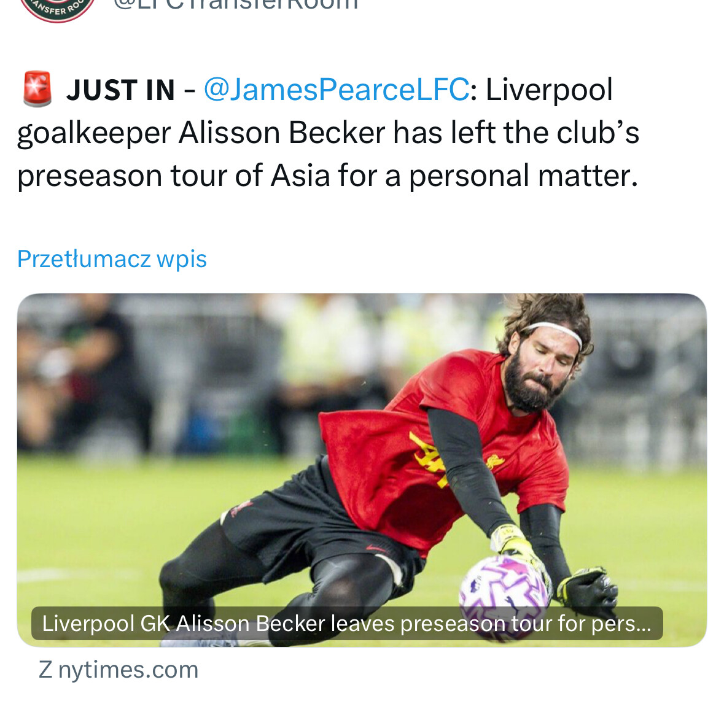The height and width of the screenshot is (728, 724).
Task: Open the LFC Transfer Room profile avatar
Action: tap(56, 7)
